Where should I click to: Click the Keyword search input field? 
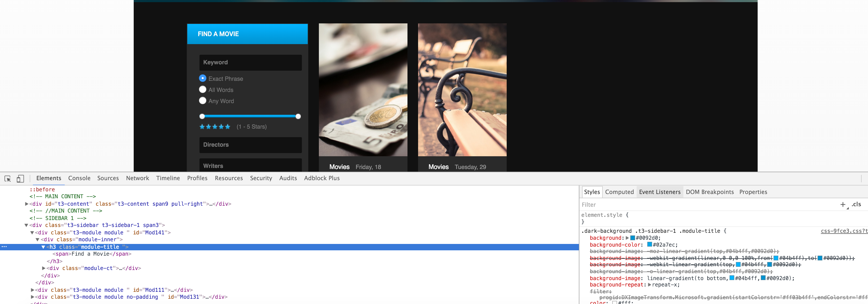coord(250,62)
